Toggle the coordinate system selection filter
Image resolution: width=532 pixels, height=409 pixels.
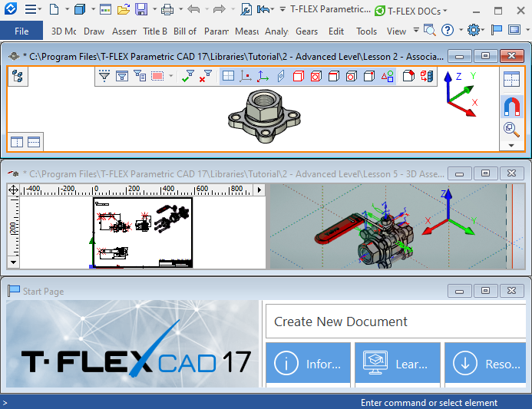[263, 76]
